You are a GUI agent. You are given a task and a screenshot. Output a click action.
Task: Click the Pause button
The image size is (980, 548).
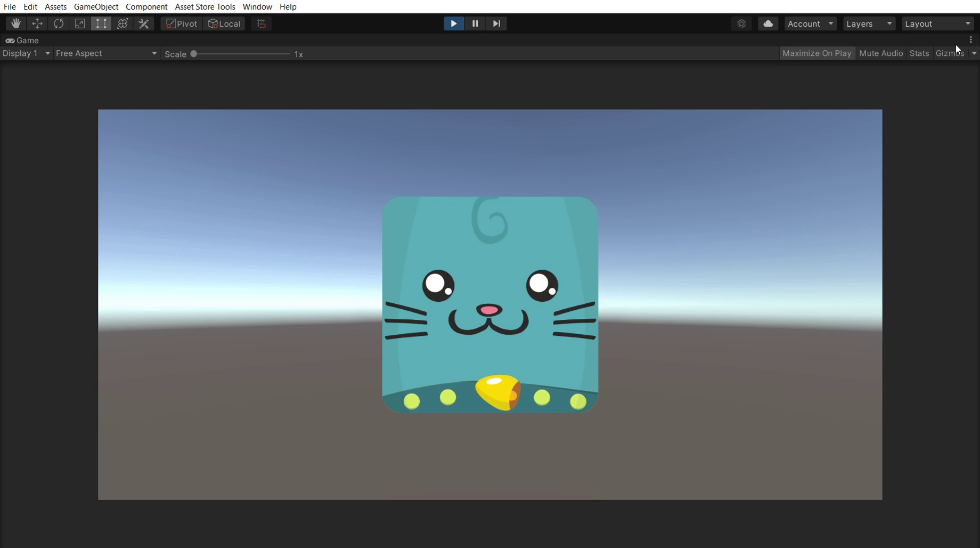point(475,23)
